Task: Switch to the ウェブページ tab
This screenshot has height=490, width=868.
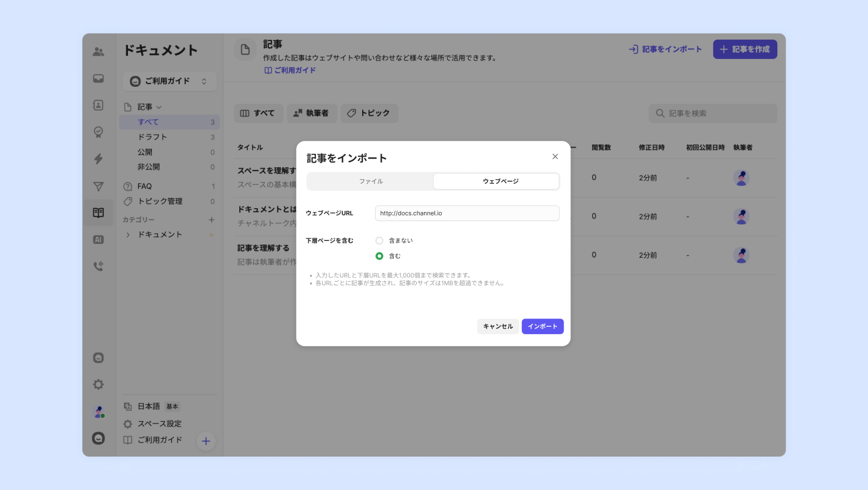Action: pos(496,182)
